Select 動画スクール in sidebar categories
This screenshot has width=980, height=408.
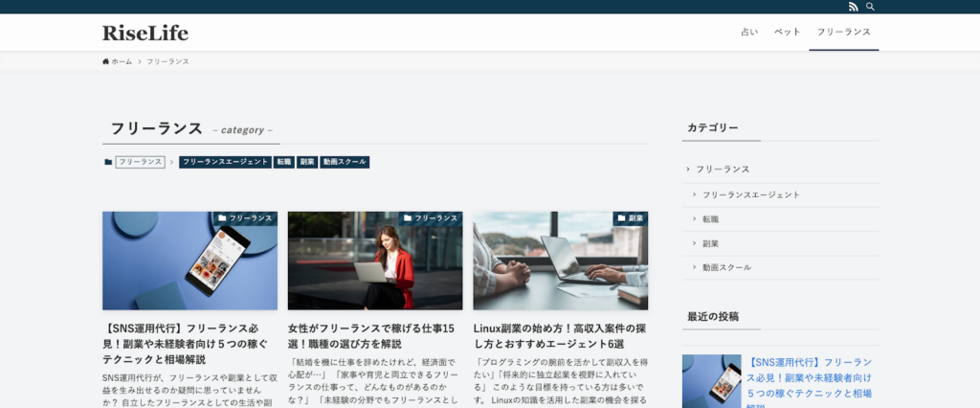726,267
